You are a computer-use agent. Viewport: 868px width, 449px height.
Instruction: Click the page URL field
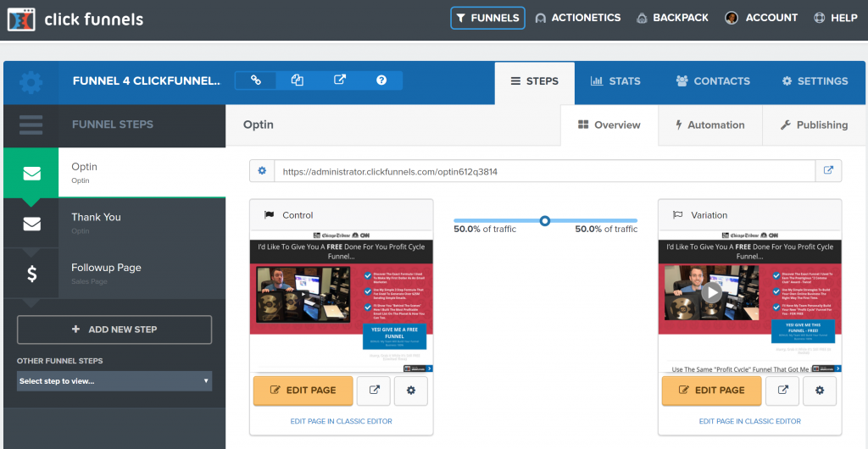[x=545, y=171]
